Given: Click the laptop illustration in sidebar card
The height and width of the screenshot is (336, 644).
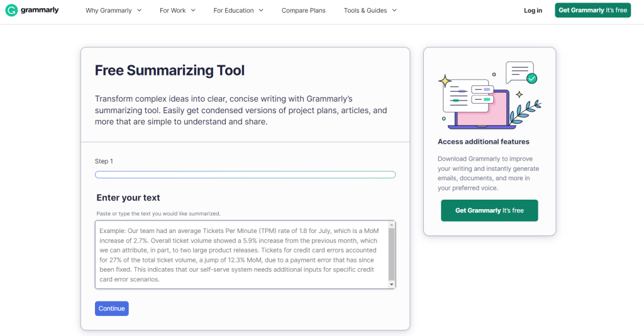Looking at the screenshot, I should 482,109.
